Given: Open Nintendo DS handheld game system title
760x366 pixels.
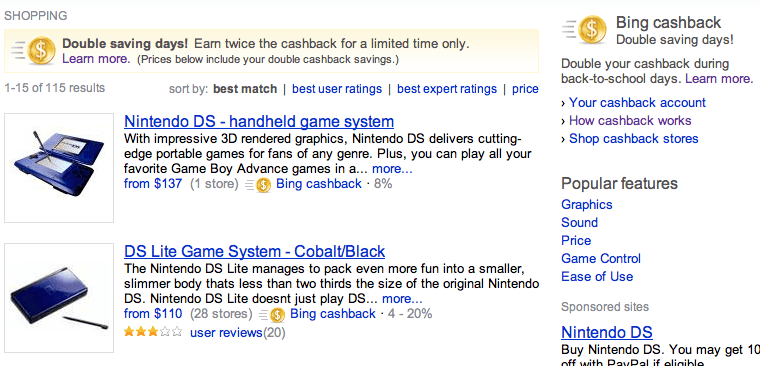Looking at the screenshot, I should (259, 121).
